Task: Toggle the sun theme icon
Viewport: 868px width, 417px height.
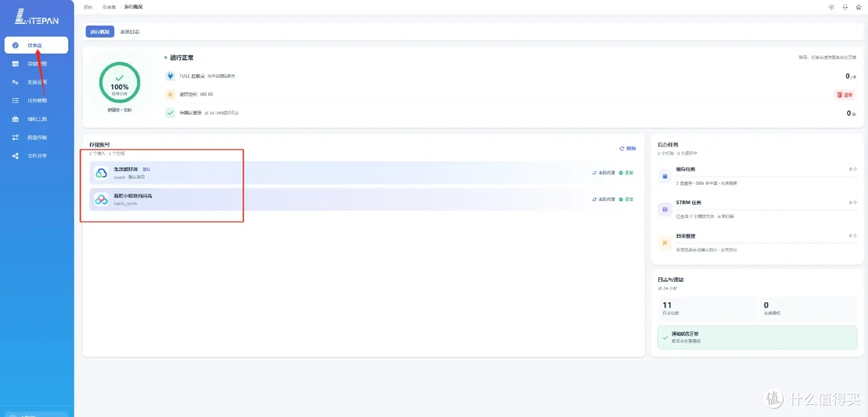Action: (x=831, y=7)
